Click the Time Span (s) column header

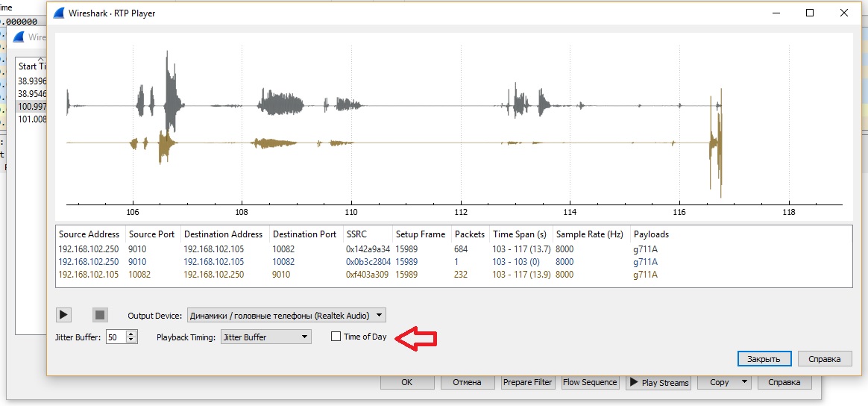click(520, 234)
